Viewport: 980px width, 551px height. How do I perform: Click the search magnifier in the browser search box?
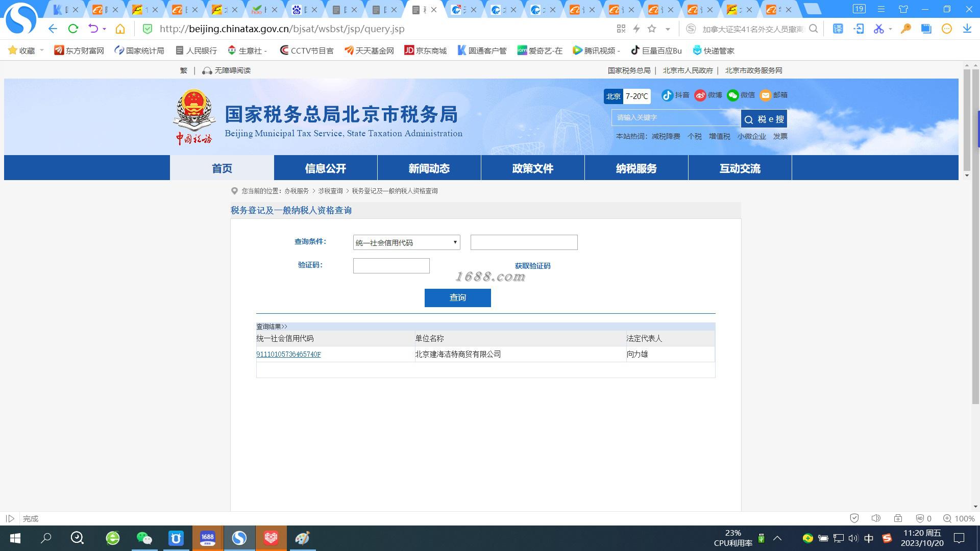click(x=814, y=29)
